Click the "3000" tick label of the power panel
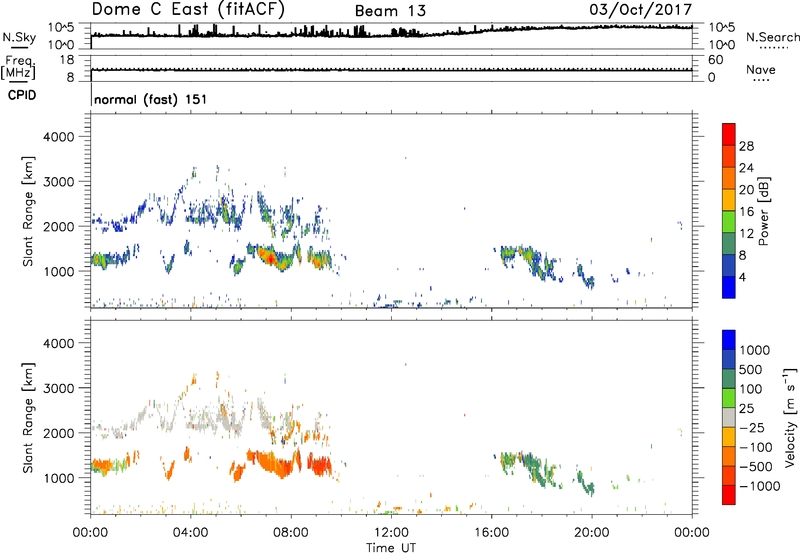 tap(58, 182)
